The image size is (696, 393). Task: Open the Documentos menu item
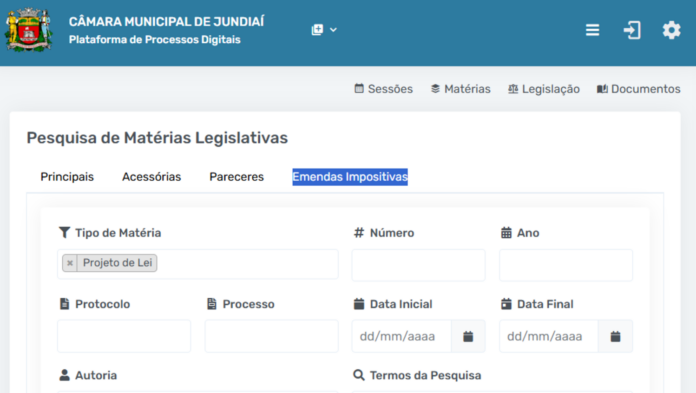[638, 89]
